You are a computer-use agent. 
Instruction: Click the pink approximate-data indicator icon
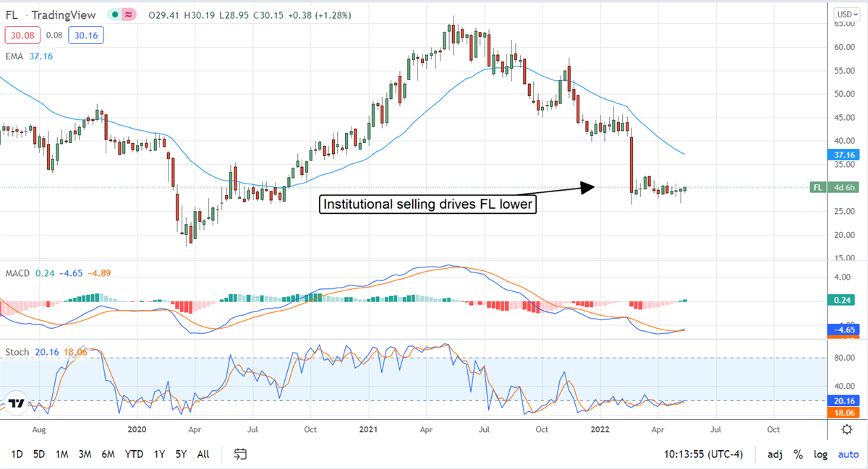pos(129,14)
